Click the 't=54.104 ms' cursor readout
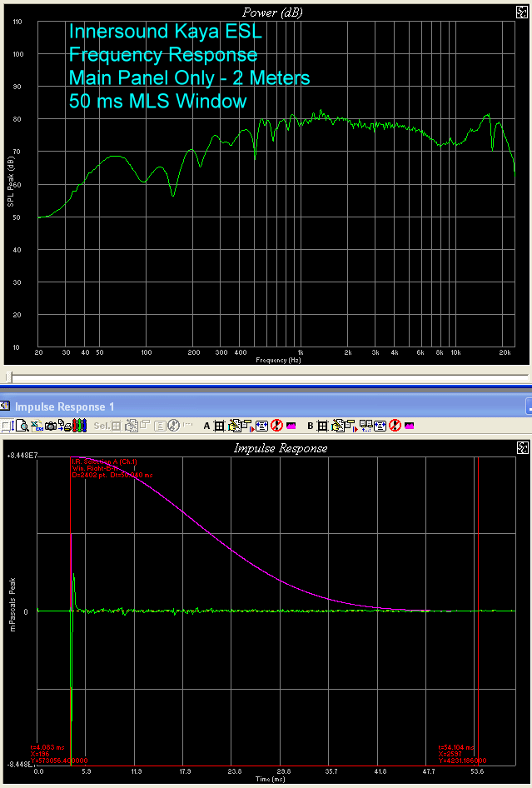The width and height of the screenshot is (532, 788). coord(456,748)
